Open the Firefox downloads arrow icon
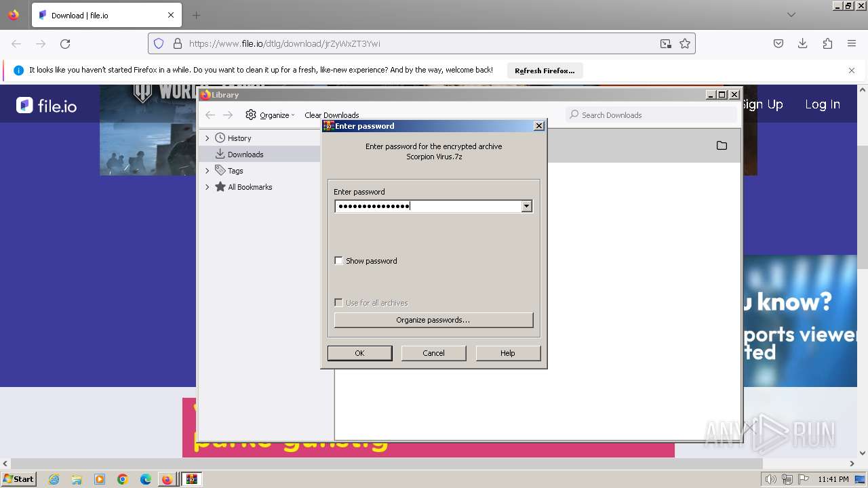868x488 pixels. click(803, 43)
